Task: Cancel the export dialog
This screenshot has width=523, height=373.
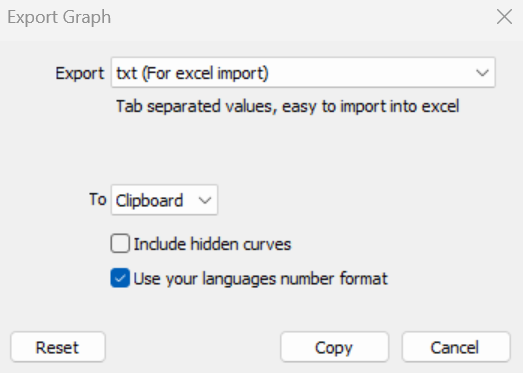Action: pos(456,347)
